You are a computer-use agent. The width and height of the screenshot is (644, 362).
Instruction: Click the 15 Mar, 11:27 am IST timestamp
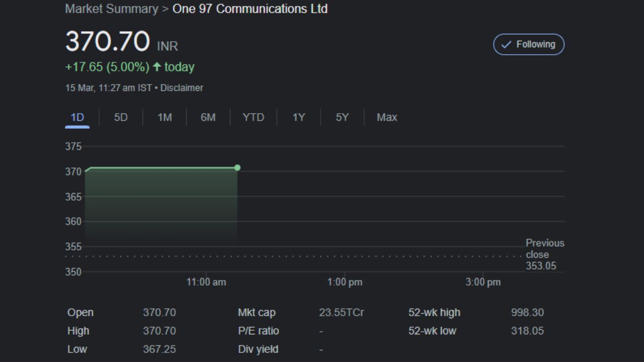point(109,87)
